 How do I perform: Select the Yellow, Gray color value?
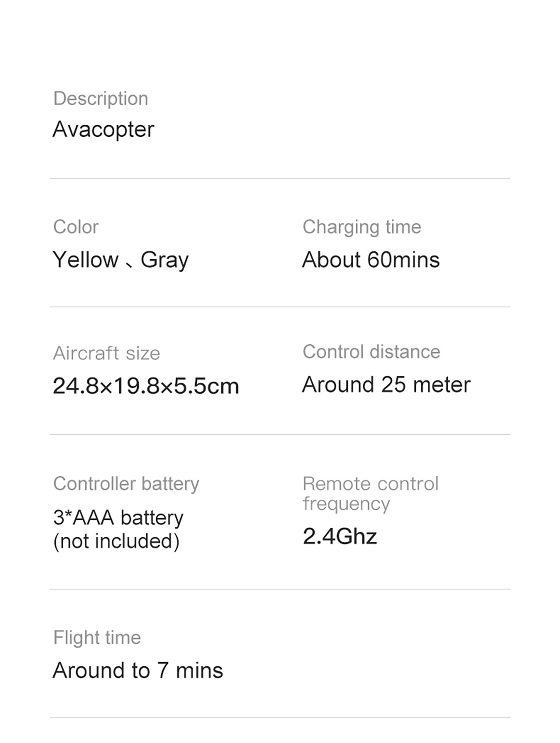121,260
